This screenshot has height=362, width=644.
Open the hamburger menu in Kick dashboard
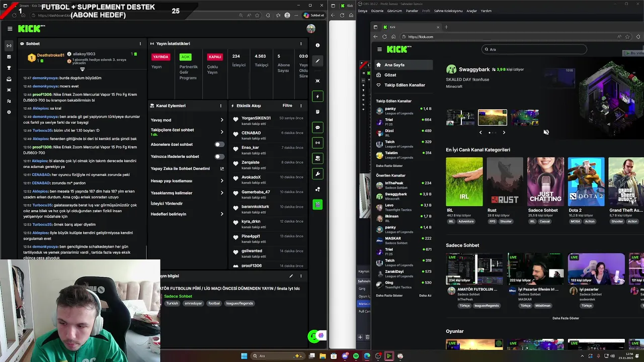10,29
